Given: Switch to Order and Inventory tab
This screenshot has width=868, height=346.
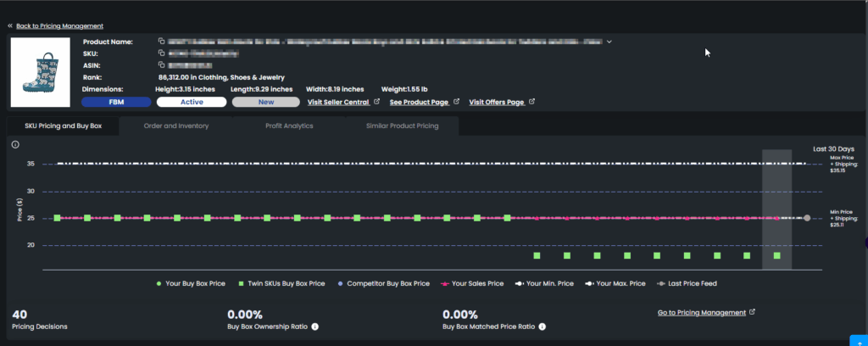Looking at the screenshot, I should tap(176, 126).
